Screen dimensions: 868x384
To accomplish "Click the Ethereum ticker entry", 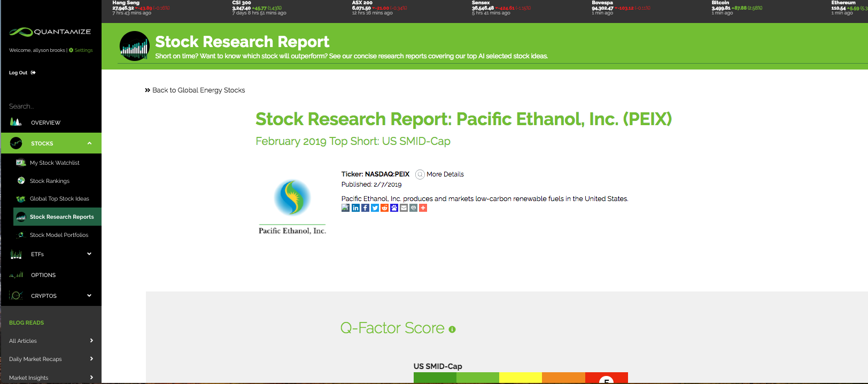I will [849, 8].
